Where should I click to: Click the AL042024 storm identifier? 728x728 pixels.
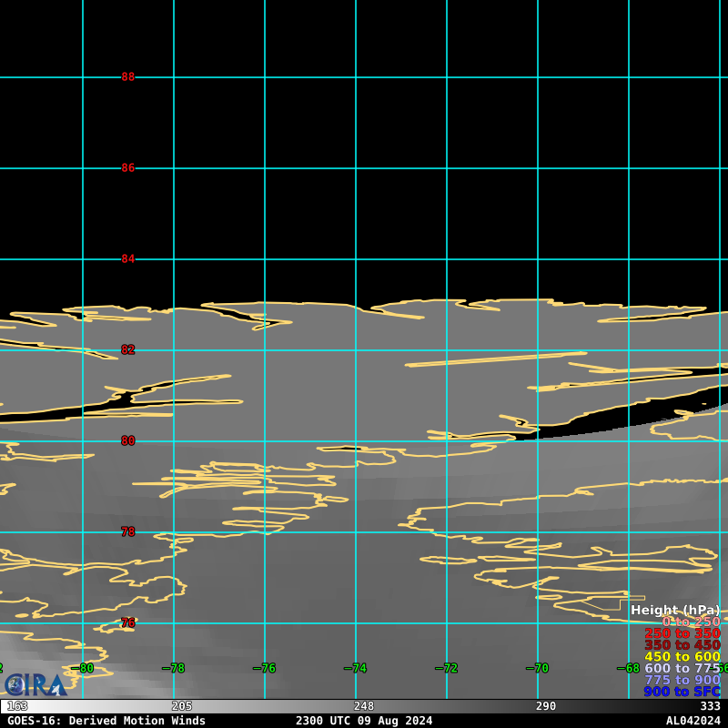693,721
